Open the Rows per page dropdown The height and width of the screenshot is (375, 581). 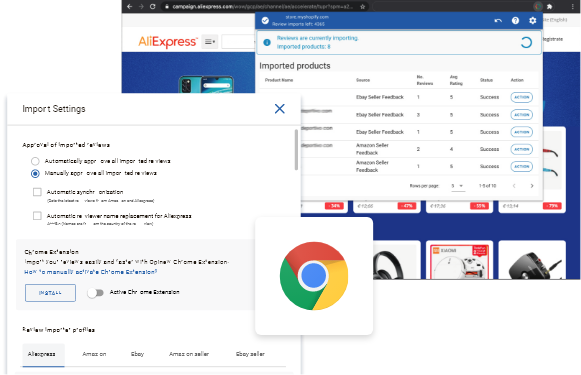[458, 186]
